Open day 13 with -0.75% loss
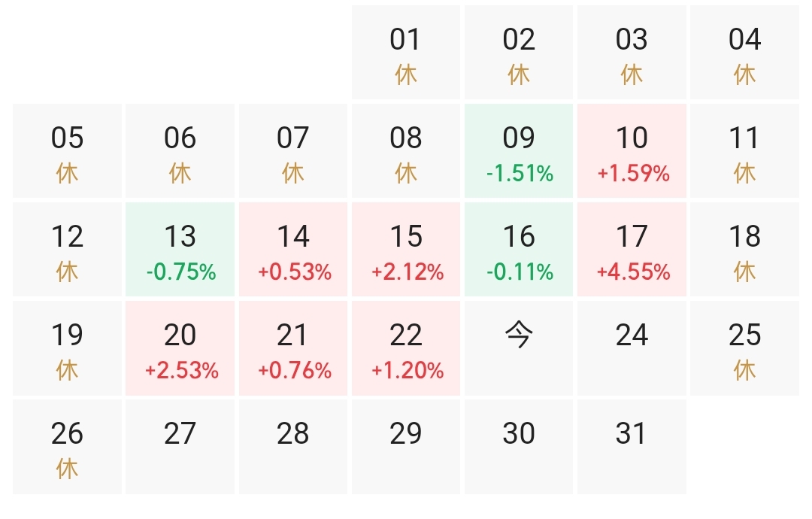This screenshot has width=812, height=519. coord(180,250)
